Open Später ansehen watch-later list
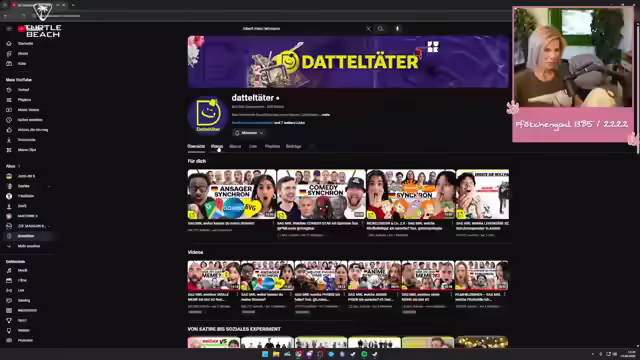The width and height of the screenshot is (640, 360). point(29,120)
